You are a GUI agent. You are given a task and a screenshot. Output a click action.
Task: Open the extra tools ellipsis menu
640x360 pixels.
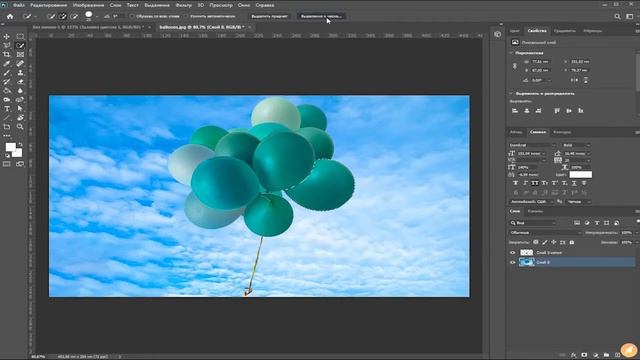click(x=7, y=136)
